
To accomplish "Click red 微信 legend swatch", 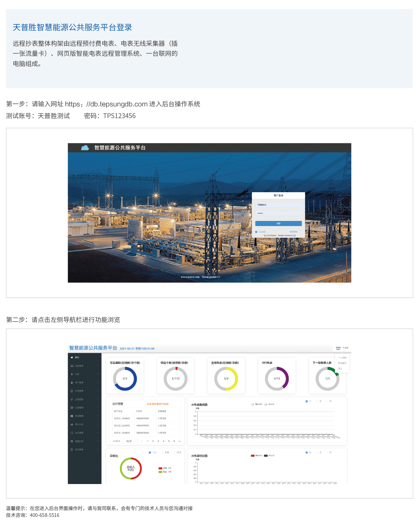I will pos(161,468).
